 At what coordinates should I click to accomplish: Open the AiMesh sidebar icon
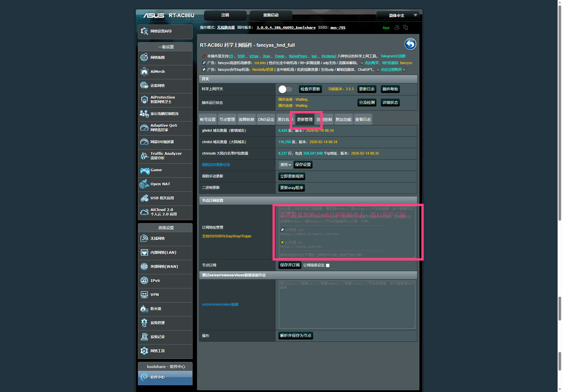[x=144, y=72]
